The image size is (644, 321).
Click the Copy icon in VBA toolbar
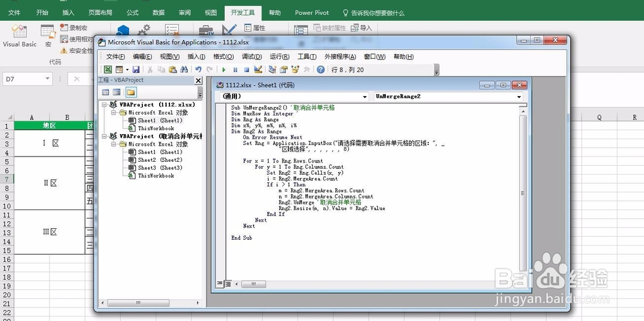point(162,70)
